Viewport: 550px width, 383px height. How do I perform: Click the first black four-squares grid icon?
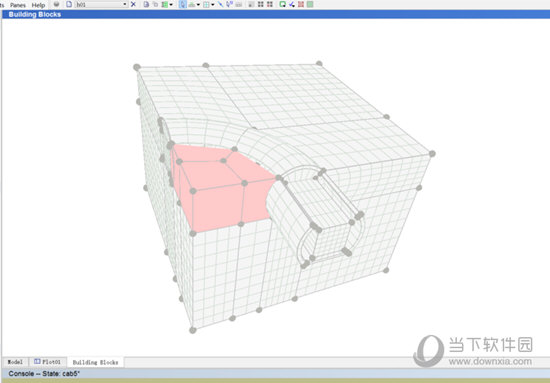[261, 4]
